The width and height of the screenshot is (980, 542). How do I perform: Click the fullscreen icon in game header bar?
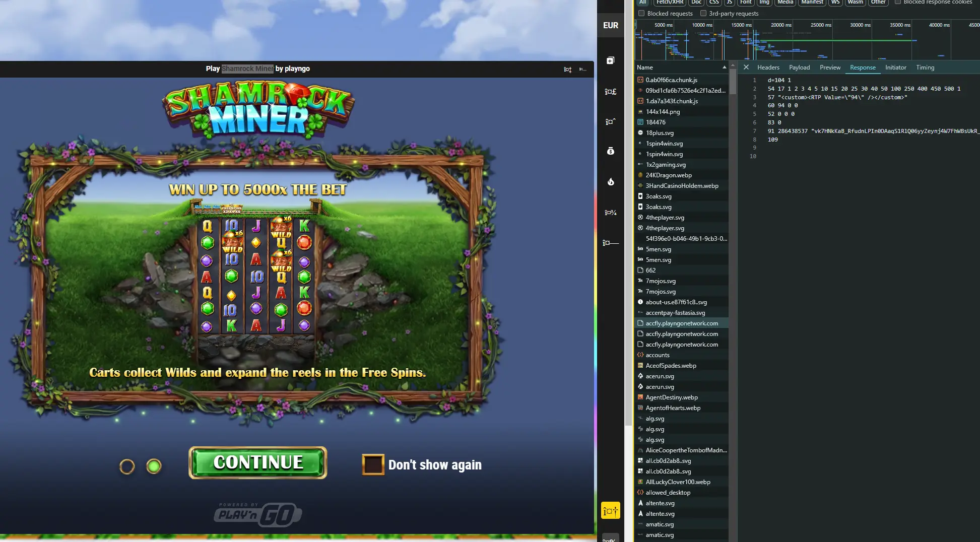567,70
